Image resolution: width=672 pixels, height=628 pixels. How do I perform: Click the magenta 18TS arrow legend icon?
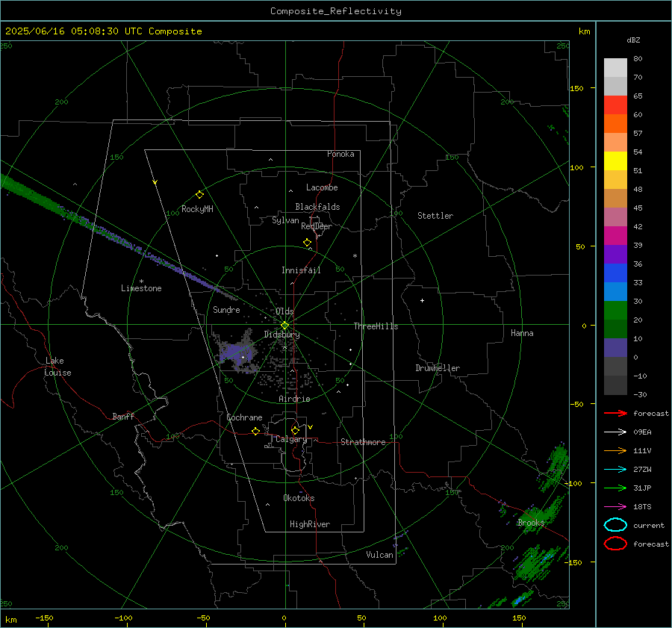615,507
